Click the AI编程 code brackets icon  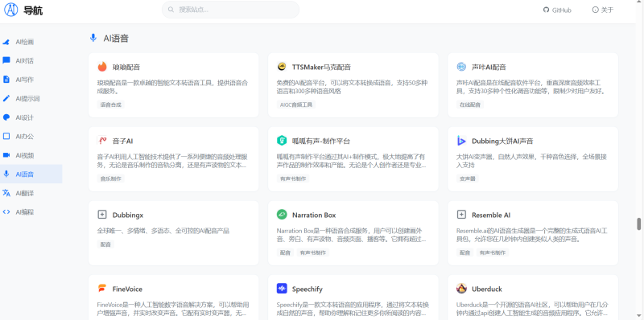[6, 212]
